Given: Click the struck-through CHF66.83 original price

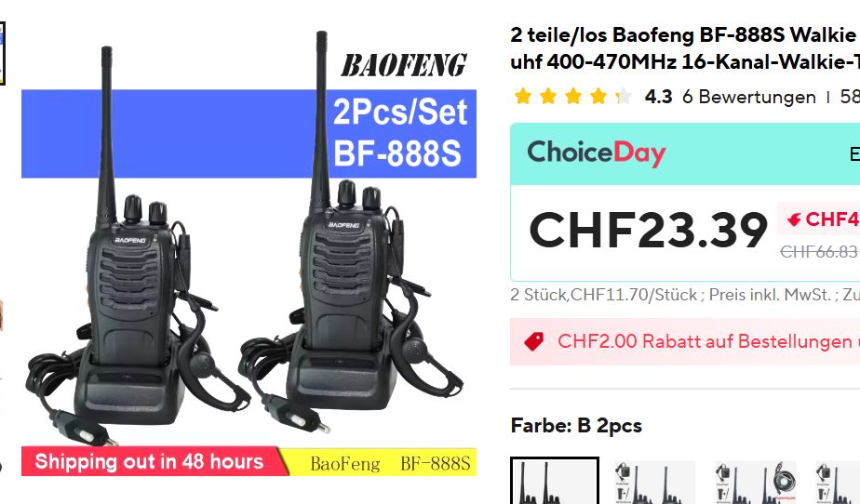Looking at the screenshot, I should [819, 251].
